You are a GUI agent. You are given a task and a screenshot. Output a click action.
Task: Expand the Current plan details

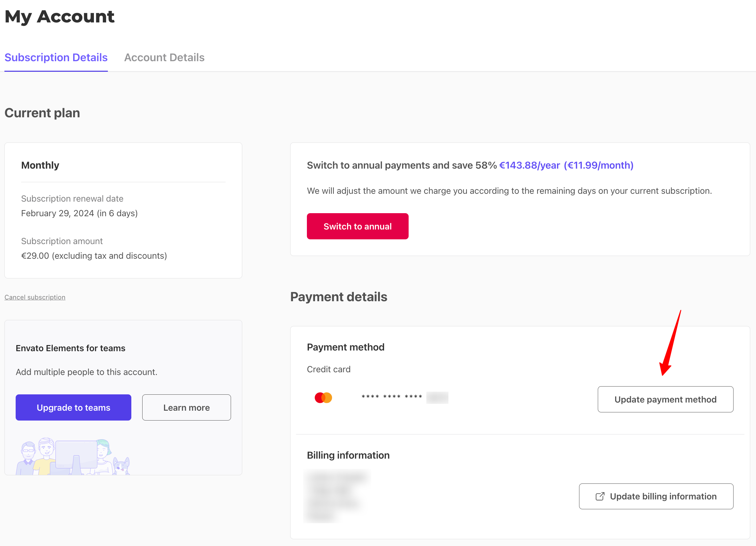pos(123,165)
